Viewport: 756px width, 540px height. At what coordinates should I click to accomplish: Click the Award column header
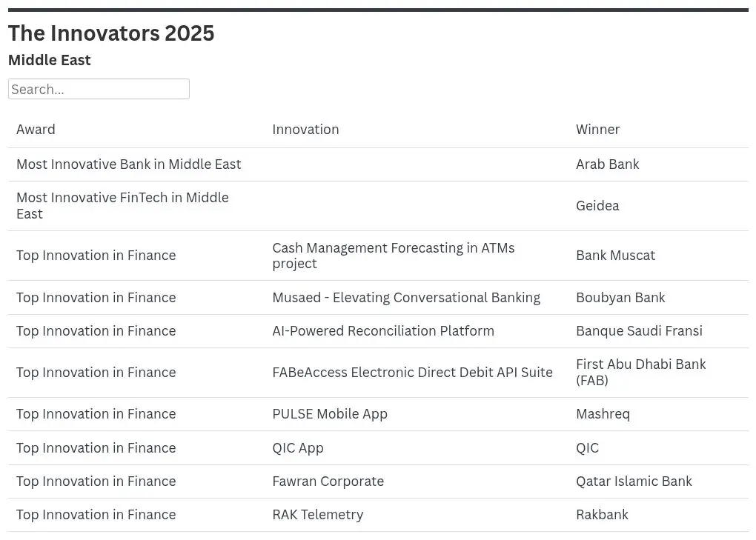point(36,129)
